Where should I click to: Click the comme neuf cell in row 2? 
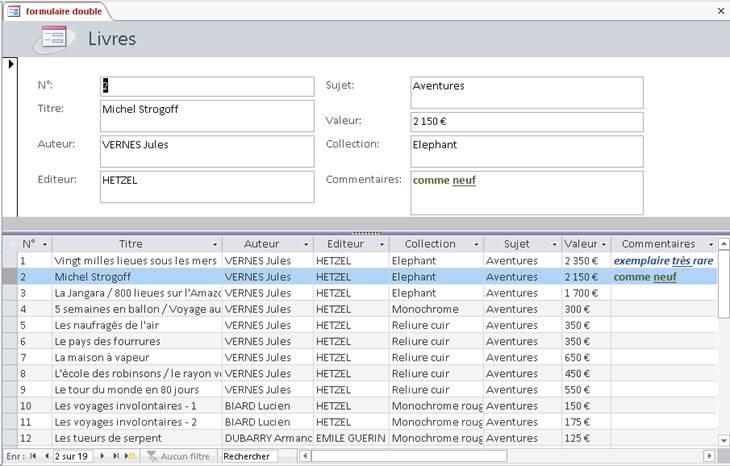[x=664, y=277]
